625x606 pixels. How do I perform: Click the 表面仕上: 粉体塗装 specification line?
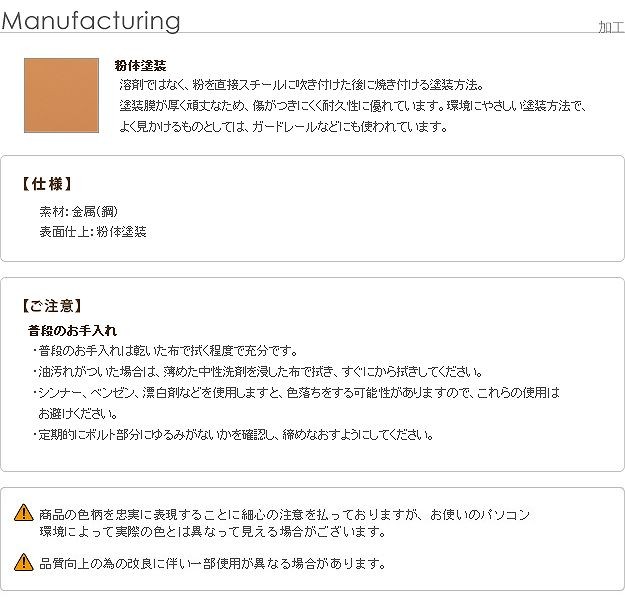point(93,231)
